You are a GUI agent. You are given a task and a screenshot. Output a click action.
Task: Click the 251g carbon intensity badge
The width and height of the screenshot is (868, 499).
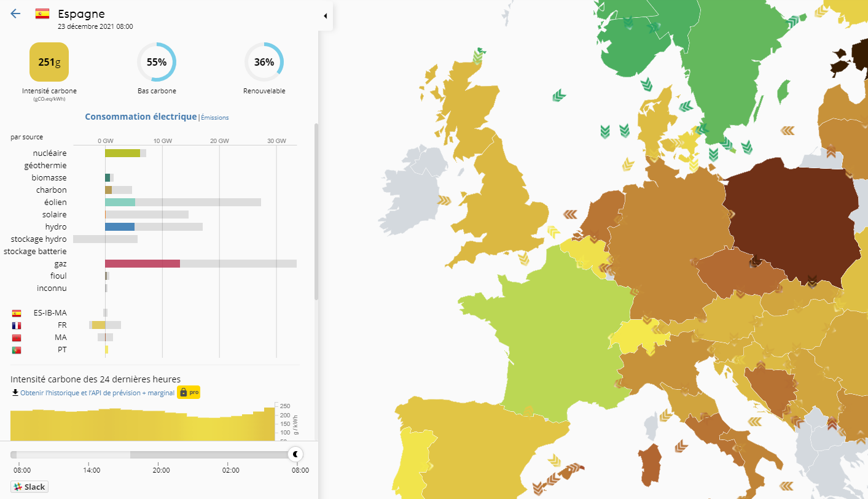pos(49,62)
